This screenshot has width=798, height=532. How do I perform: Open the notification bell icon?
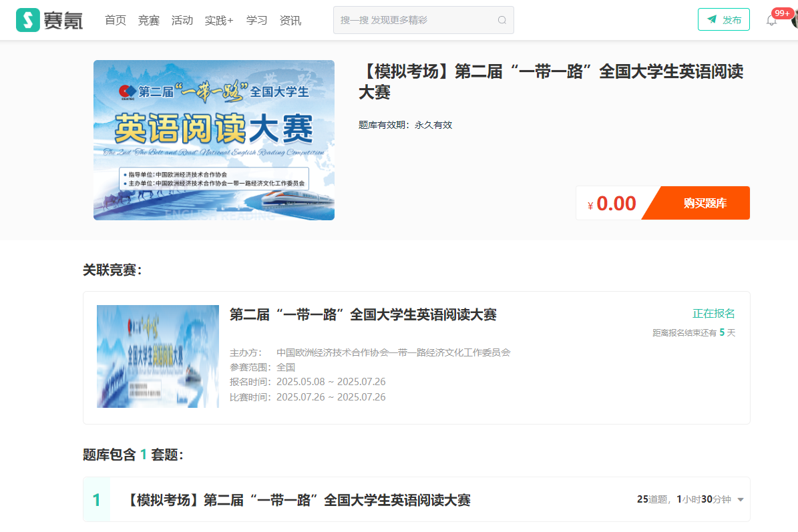point(771,21)
